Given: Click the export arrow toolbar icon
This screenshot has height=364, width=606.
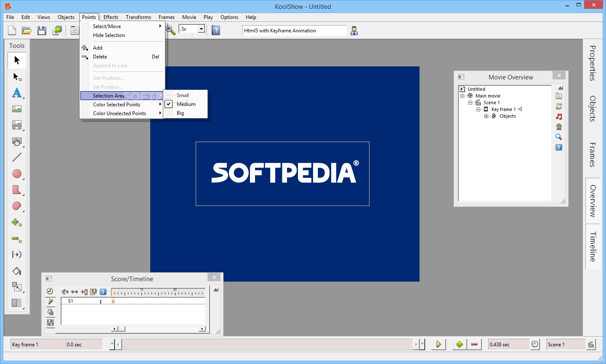Looking at the screenshot, I should click(57, 30).
